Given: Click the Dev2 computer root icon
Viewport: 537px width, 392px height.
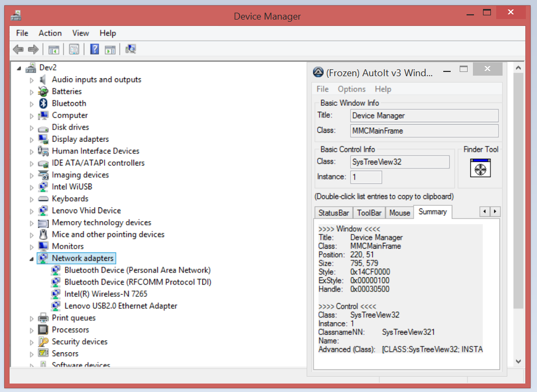Looking at the screenshot, I should (x=31, y=68).
